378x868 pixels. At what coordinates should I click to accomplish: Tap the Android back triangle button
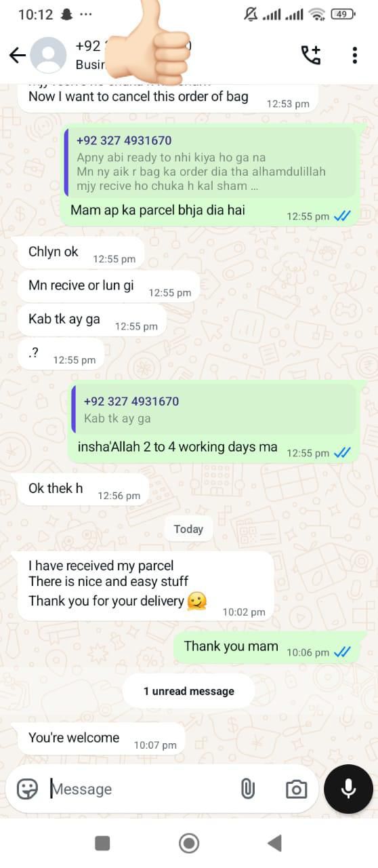274,843
